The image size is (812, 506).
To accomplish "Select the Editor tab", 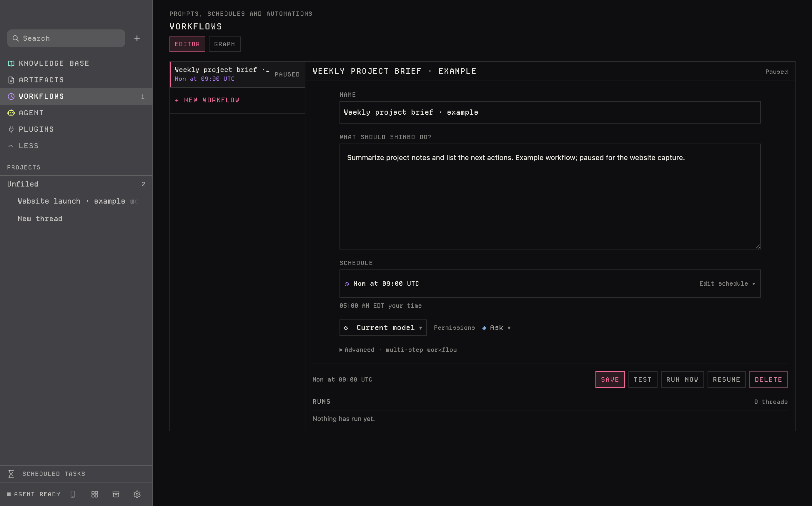I will [187, 44].
